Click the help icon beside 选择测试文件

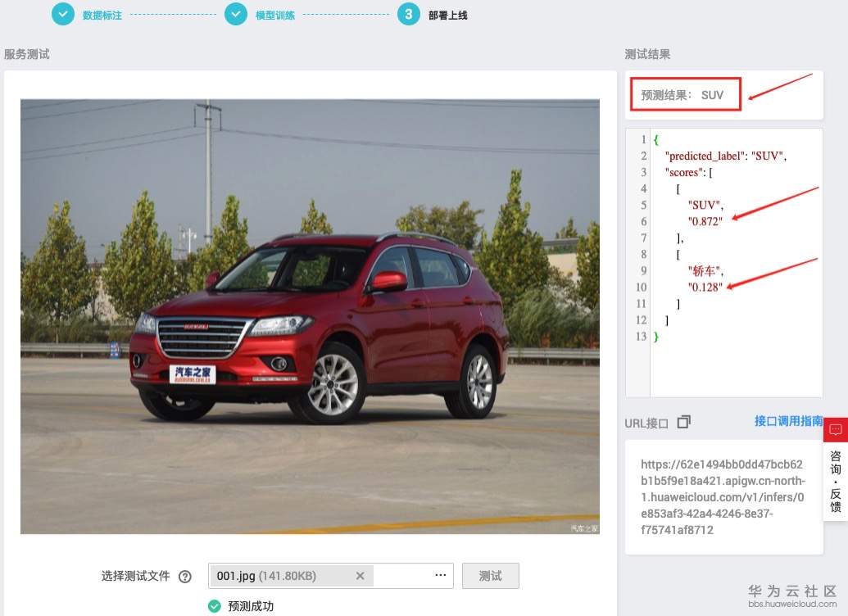185,577
